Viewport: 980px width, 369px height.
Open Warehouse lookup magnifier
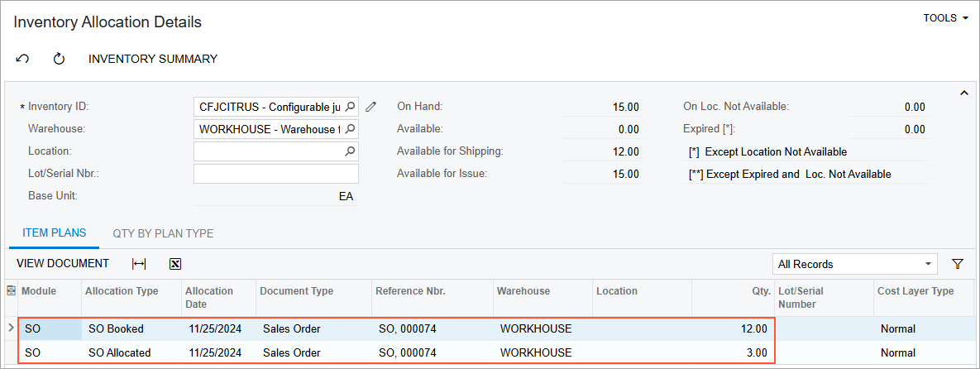click(351, 129)
